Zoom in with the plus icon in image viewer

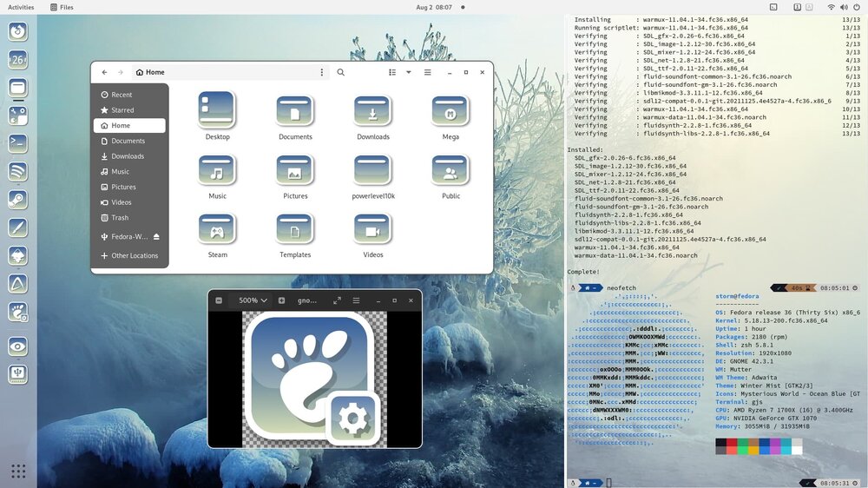pyautogui.click(x=281, y=300)
